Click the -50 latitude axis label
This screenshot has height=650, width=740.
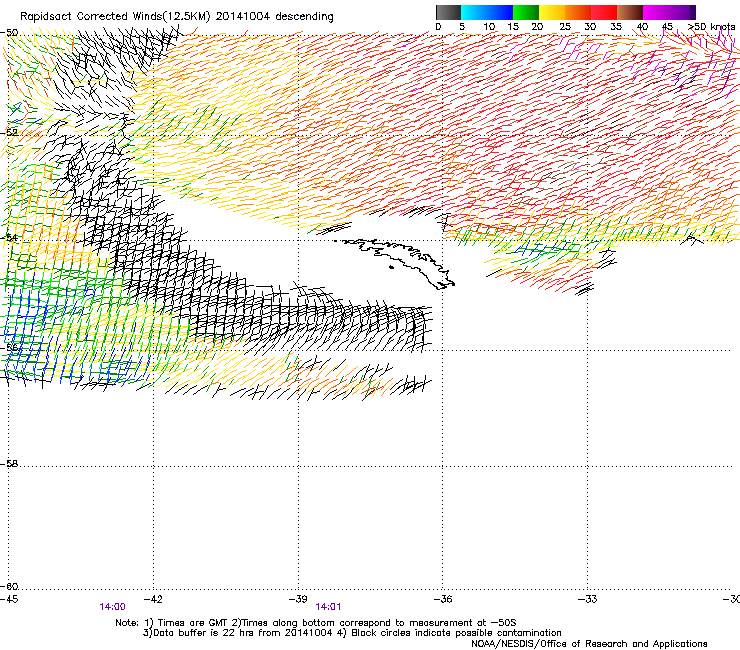point(10,33)
